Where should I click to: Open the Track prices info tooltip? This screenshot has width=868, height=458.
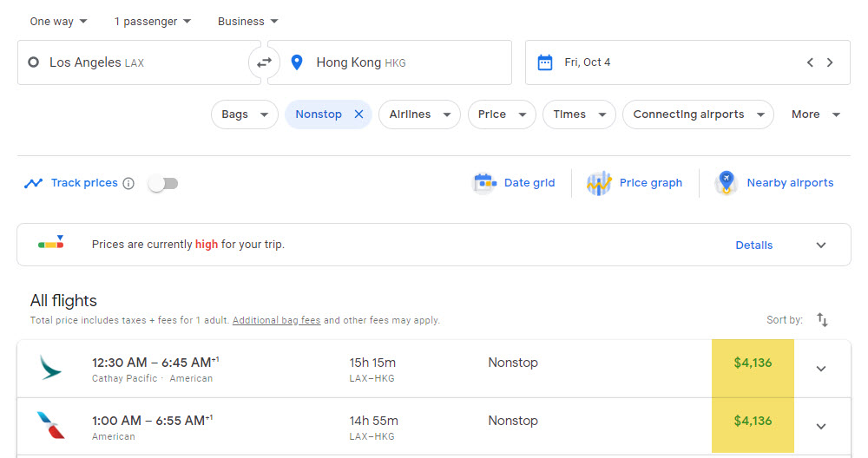click(128, 183)
